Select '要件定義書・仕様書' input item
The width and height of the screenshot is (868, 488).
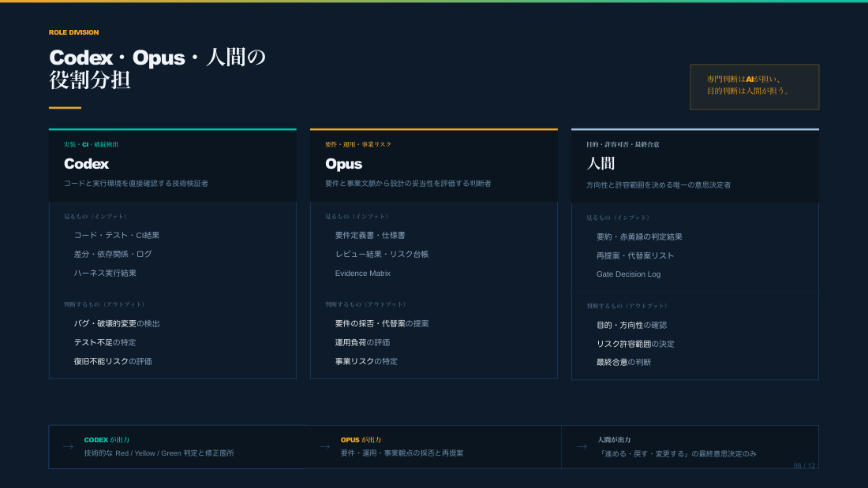click(370, 235)
